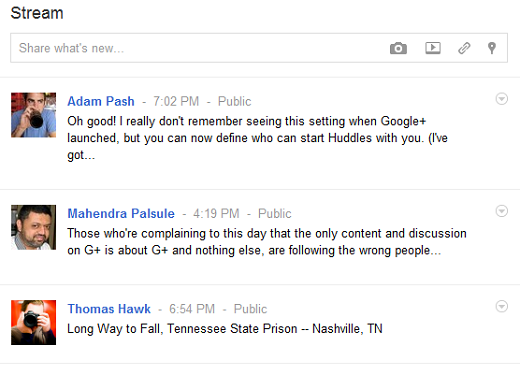
Task: Click Mahendra Palsule's avatar thumbnail
Action: pos(33,227)
